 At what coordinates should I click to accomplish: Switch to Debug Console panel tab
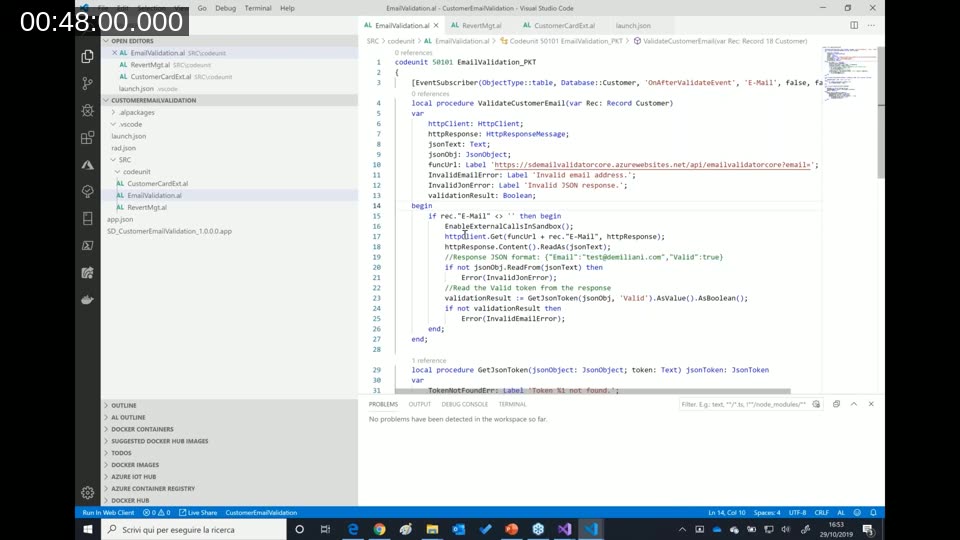pyautogui.click(x=465, y=404)
